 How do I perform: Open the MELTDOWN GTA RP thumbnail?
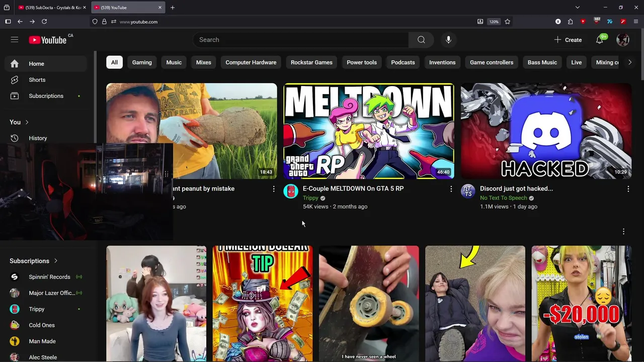pos(368,131)
